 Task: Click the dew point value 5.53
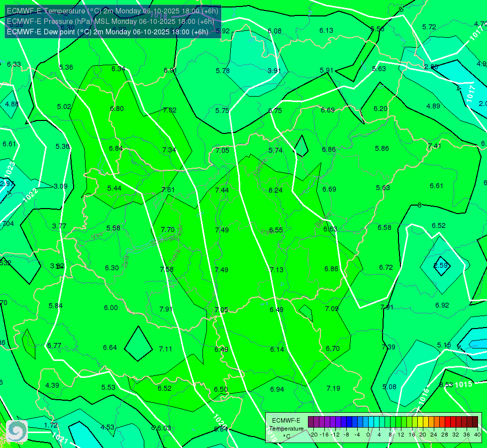coord(108,387)
